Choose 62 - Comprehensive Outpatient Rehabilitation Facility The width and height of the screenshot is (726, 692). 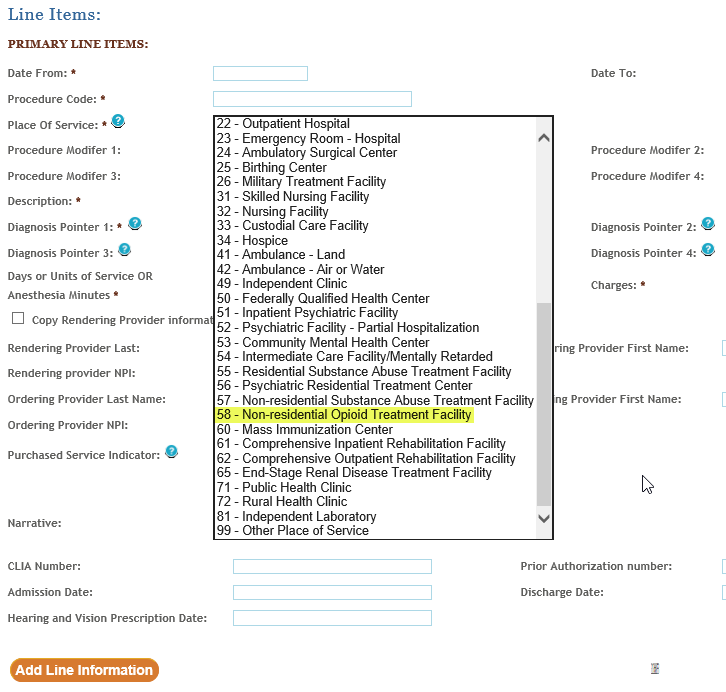[376, 458]
